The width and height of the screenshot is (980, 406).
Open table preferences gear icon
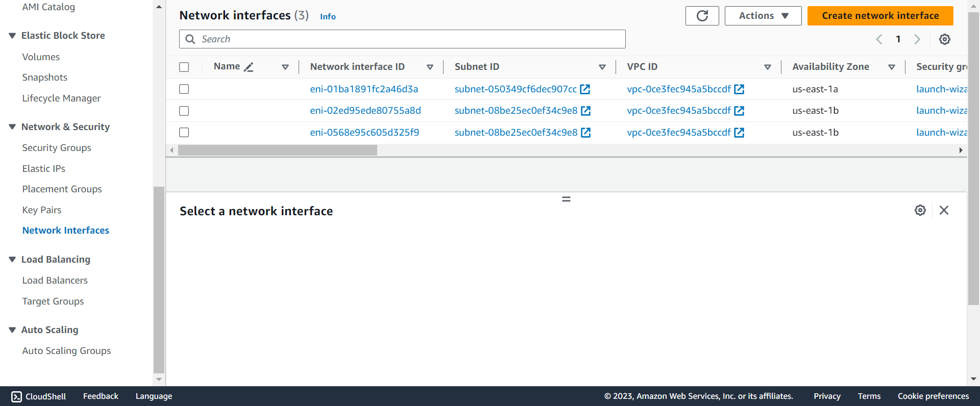click(945, 39)
